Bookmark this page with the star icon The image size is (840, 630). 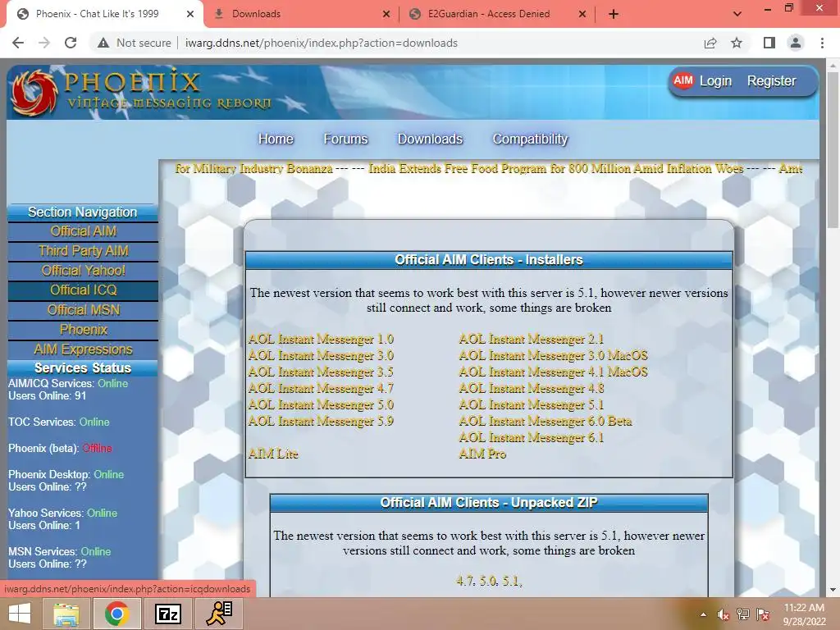coord(737,43)
